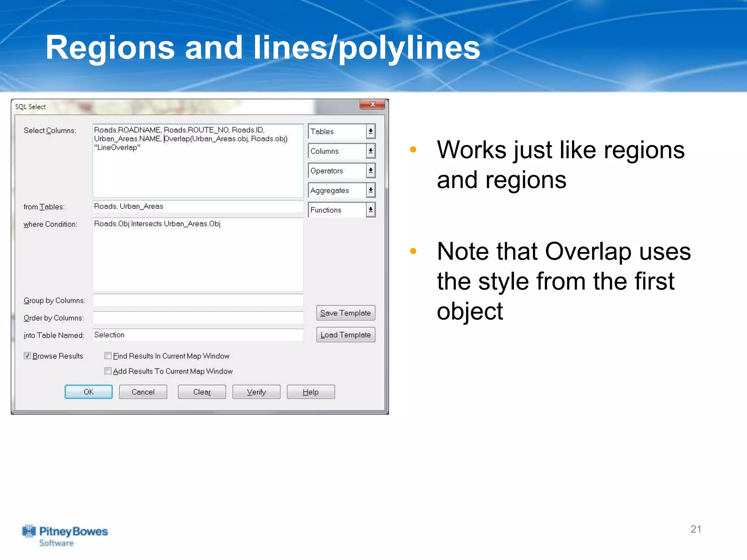Click the Save Template button
Image resolution: width=747 pixels, height=560 pixels.
[345, 313]
